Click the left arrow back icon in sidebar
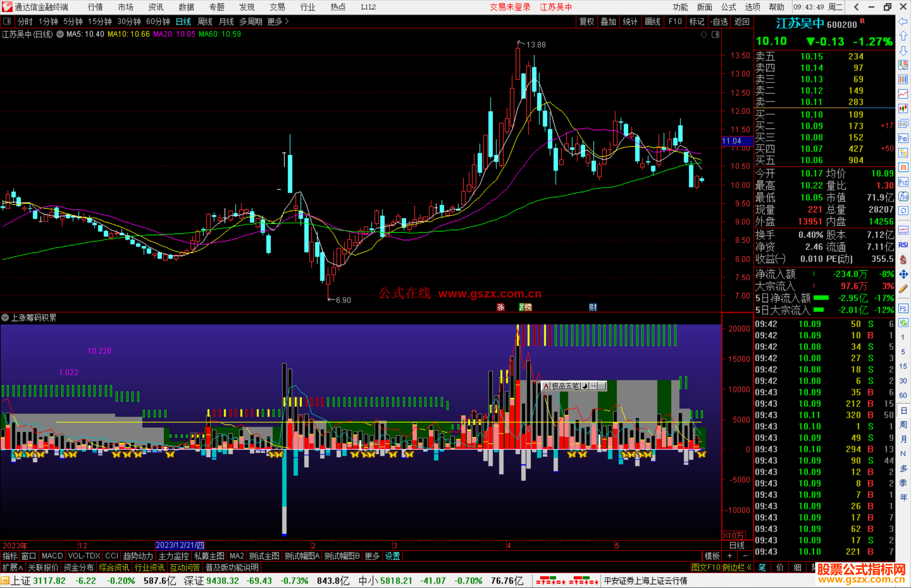This screenshot has width=911, height=588. coord(903,21)
